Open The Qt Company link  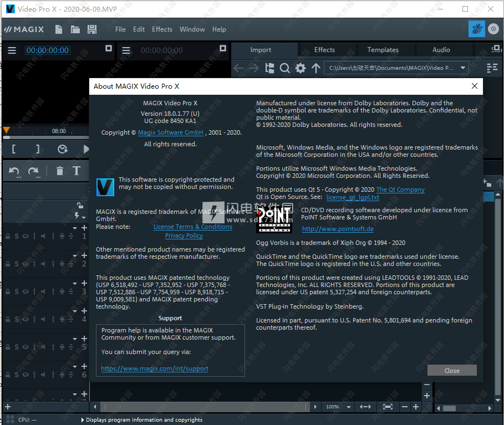pyautogui.click(x=400, y=190)
